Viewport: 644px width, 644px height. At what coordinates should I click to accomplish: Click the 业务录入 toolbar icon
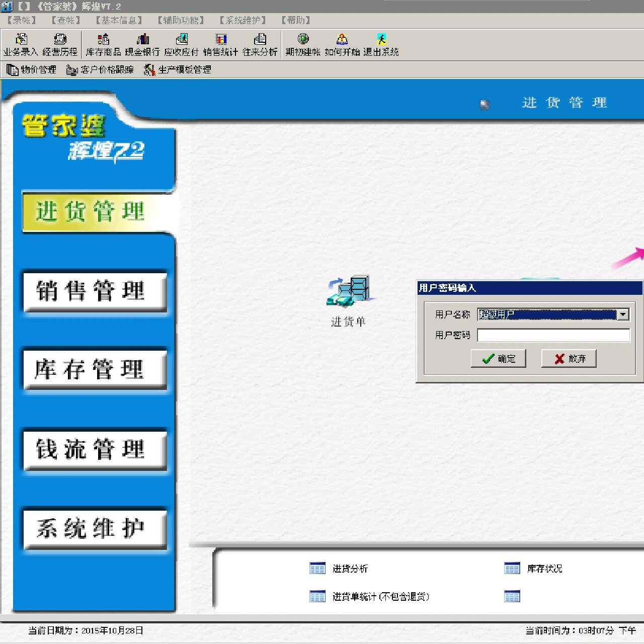pyautogui.click(x=21, y=40)
